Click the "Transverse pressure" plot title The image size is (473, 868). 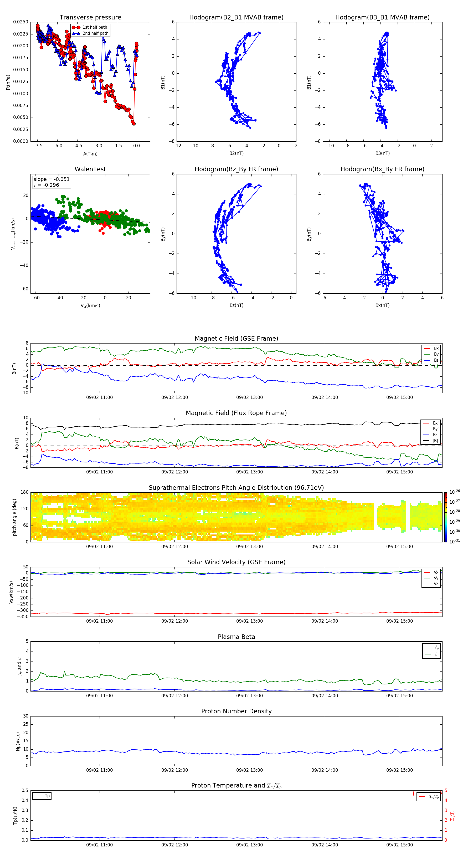tap(90, 18)
